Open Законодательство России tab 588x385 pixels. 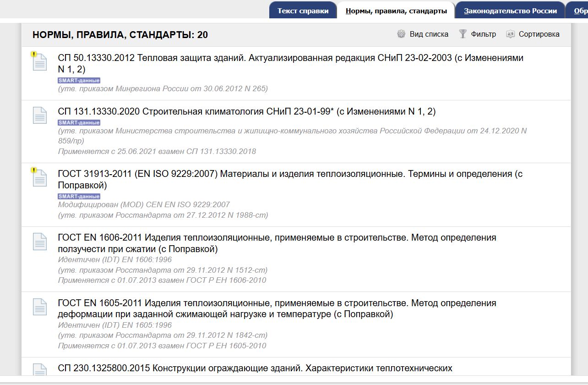pos(510,11)
